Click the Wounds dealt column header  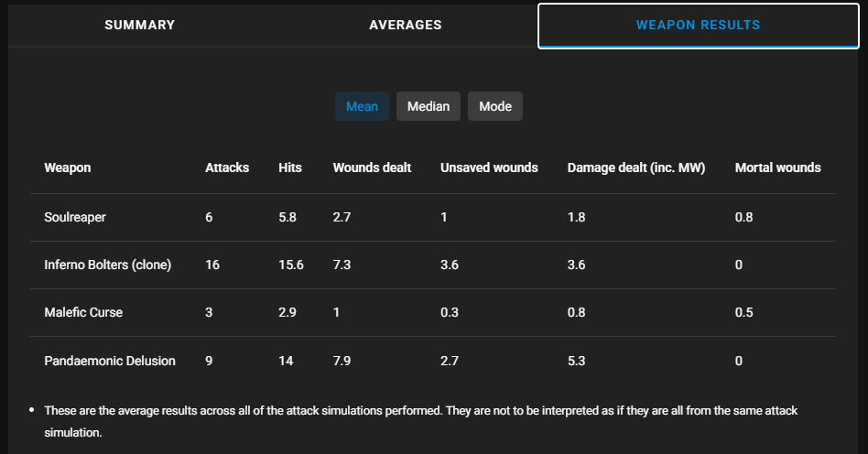(372, 168)
